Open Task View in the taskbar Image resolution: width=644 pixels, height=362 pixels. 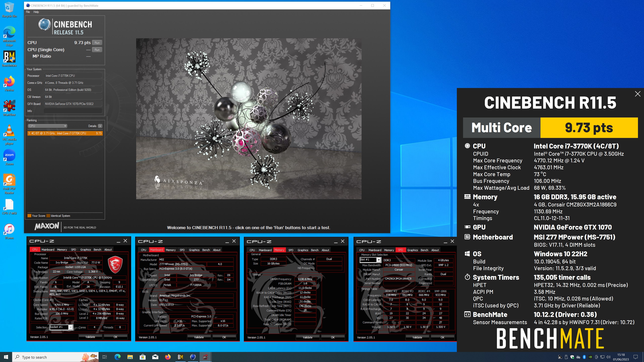pyautogui.click(x=105, y=357)
